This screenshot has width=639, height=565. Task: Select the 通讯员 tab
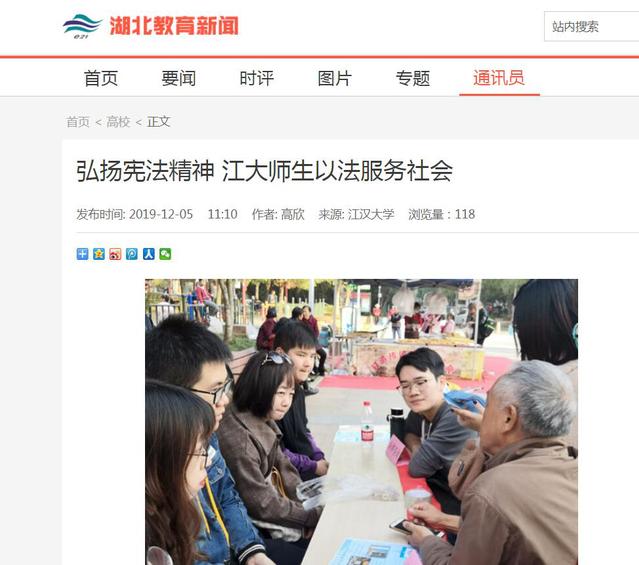(499, 78)
